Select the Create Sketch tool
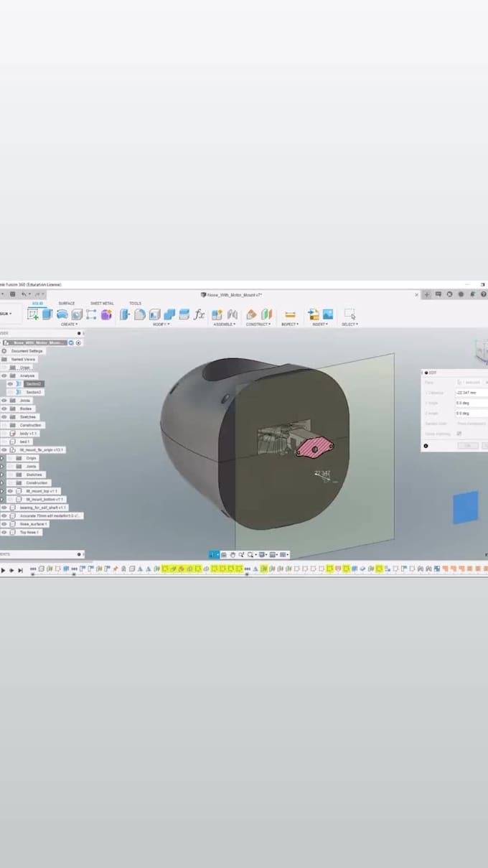488x868 pixels. [x=33, y=314]
